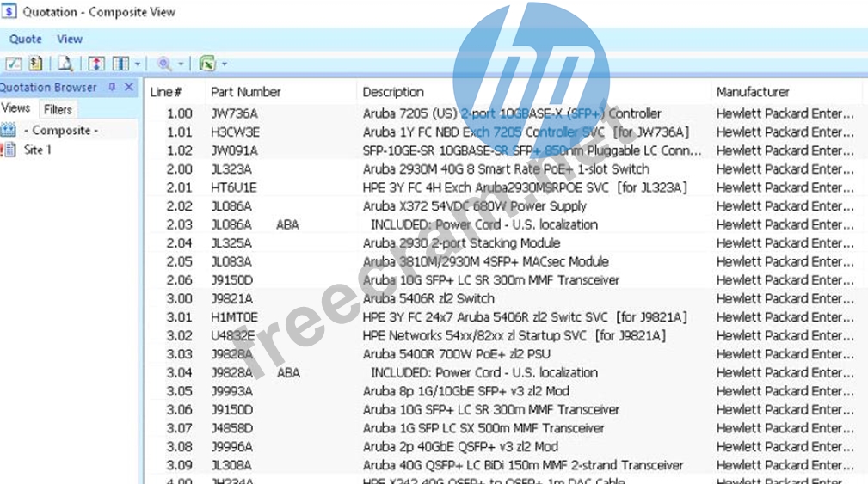Click Aruba 8p 1G/10GbE SFP+ Mod description
Viewport: 868px width, 484px height.
pos(465,392)
